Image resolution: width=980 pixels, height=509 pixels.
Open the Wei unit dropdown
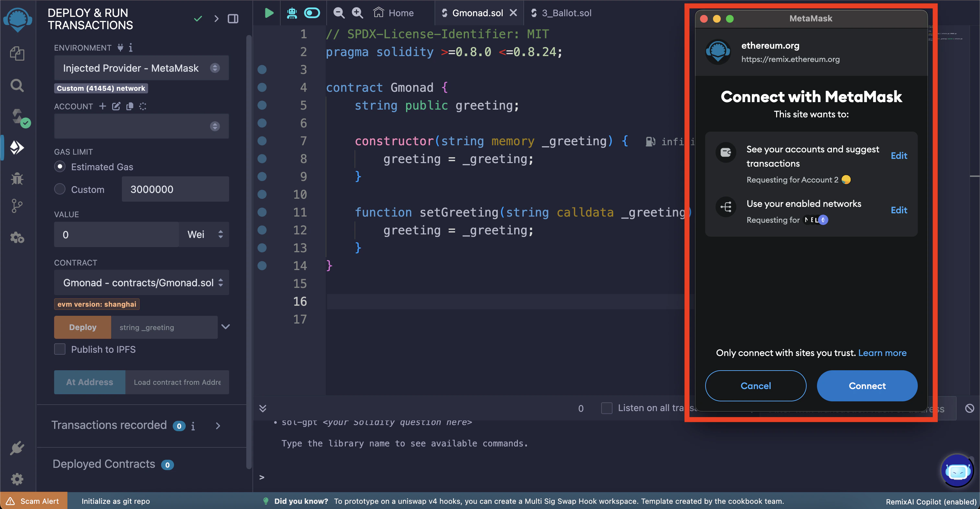pos(204,234)
